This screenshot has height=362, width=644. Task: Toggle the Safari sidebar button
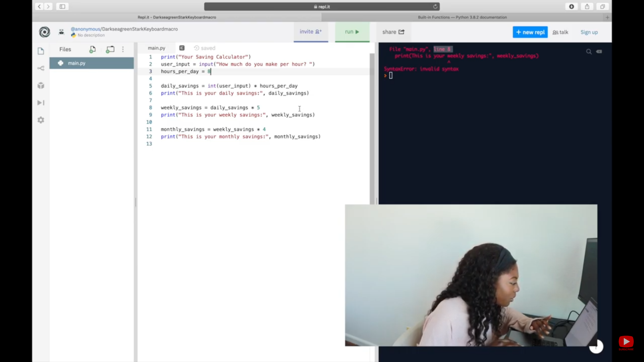(62, 6)
